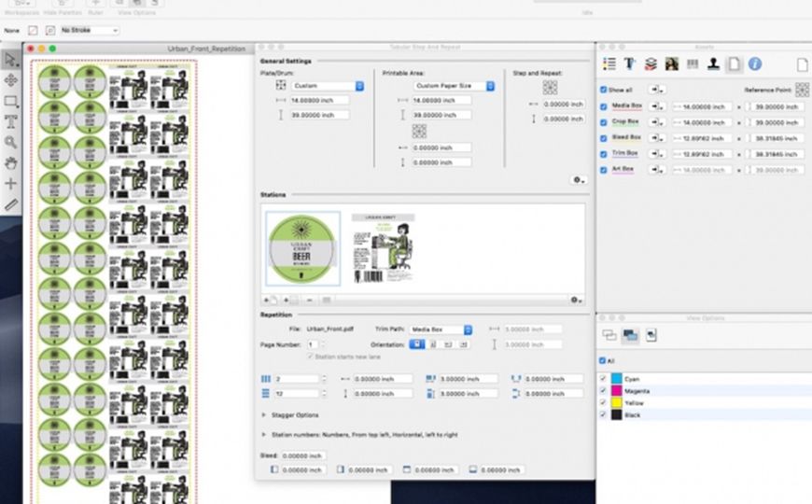Open No Stroke dropdown
812x504 pixels.
coord(90,31)
